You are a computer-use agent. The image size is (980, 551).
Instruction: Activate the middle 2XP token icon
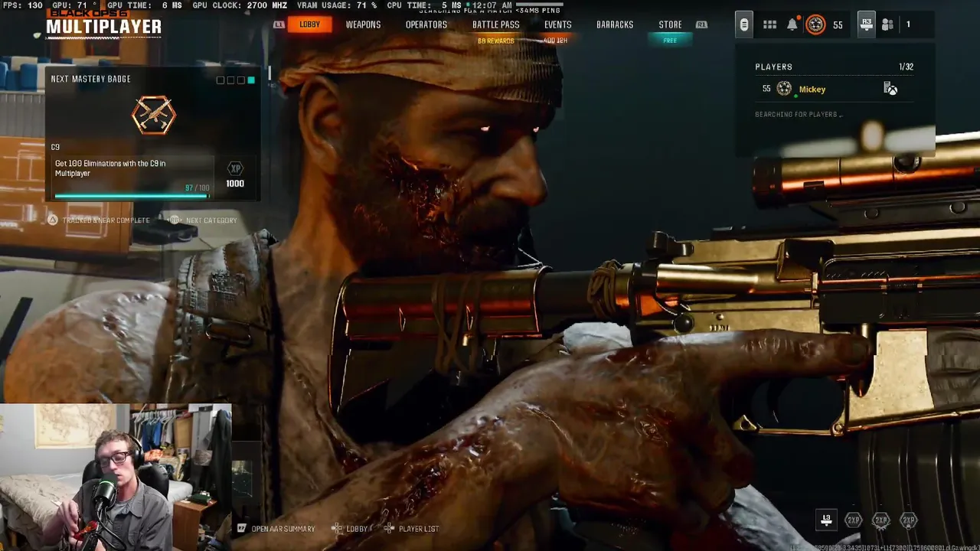[x=880, y=520]
